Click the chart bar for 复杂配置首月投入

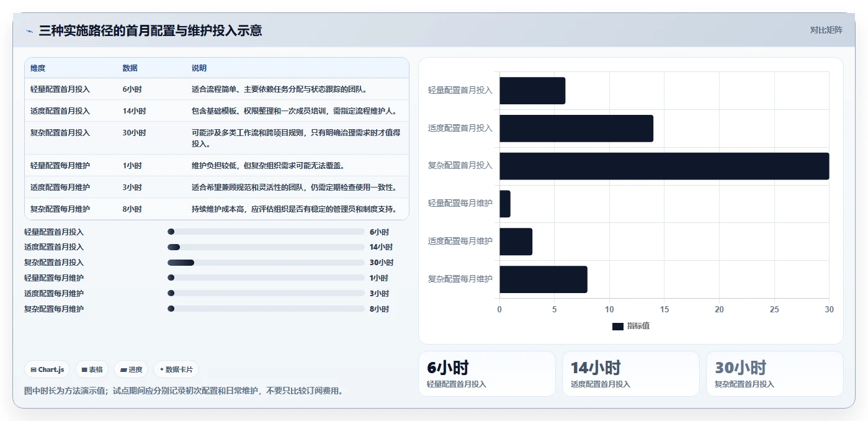[664, 166]
